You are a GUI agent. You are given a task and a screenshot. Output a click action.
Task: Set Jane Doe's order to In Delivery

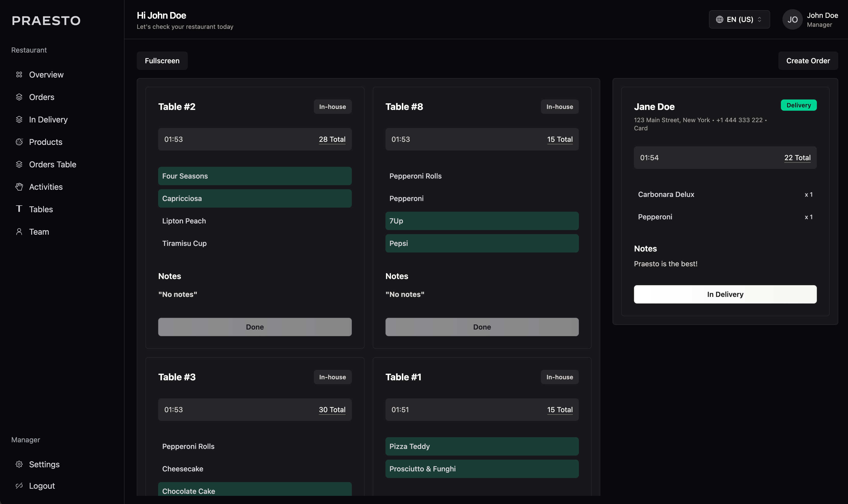[725, 294]
